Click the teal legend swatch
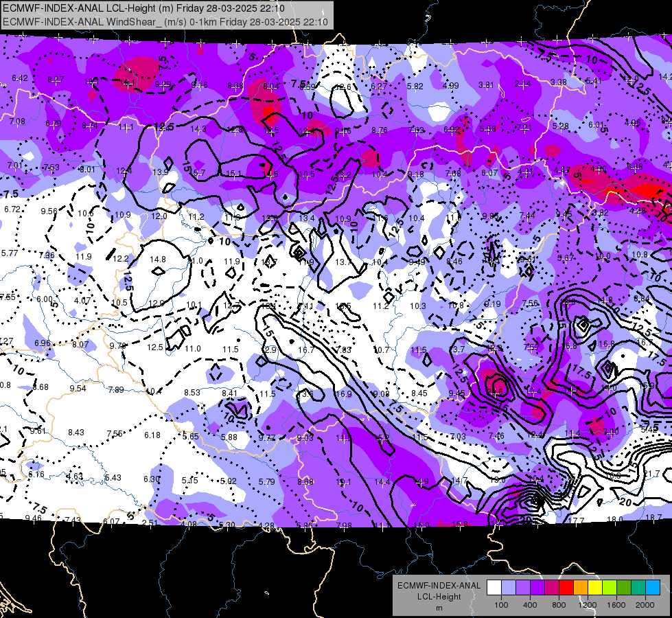 [638, 587]
